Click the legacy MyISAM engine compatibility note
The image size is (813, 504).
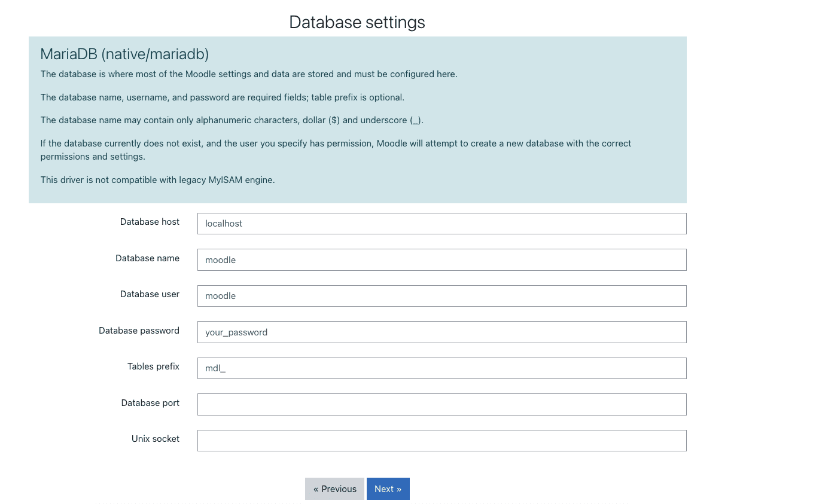(x=157, y=180)
